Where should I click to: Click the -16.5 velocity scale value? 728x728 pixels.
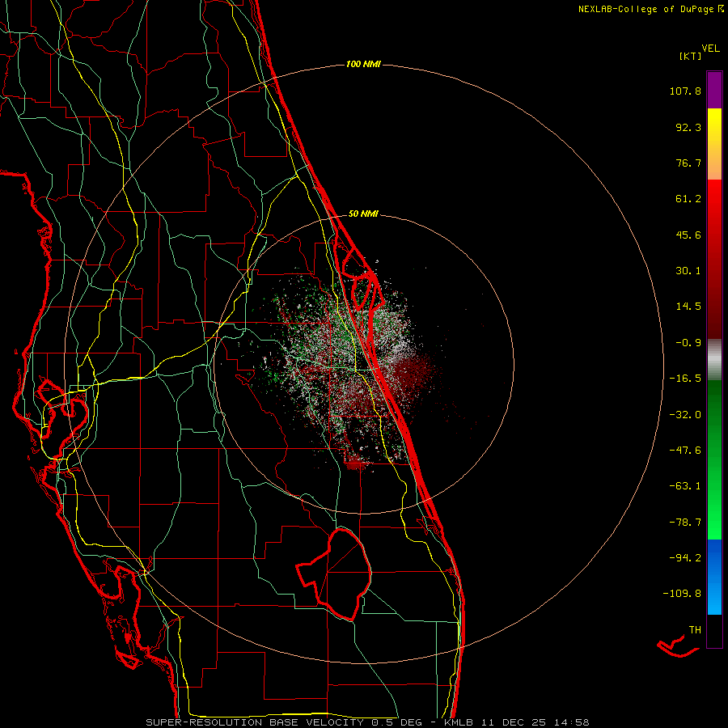pyautogui.click(x=685, y=379)
